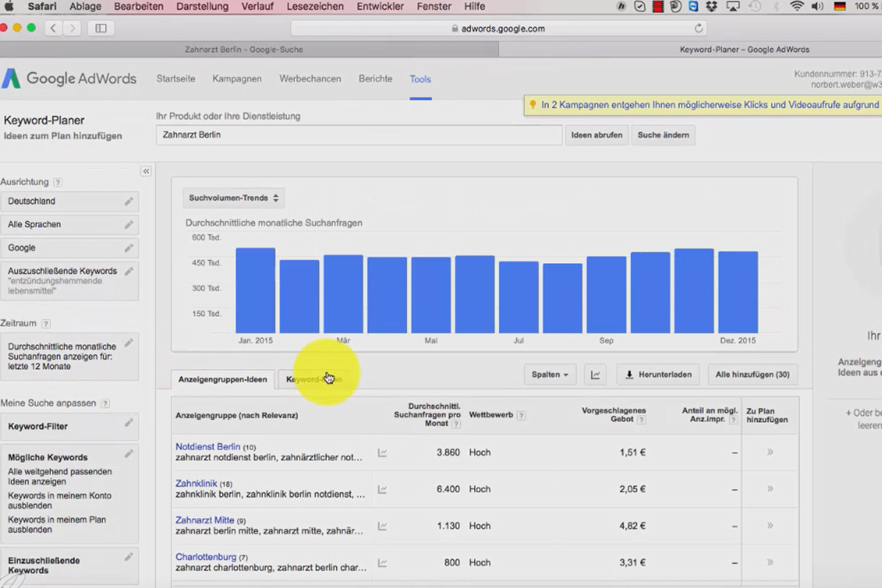The width and height of the screenshot is (882, 588).
Task: Edit the Zeitraum date range pencil icon
Action: pos(129,343)
